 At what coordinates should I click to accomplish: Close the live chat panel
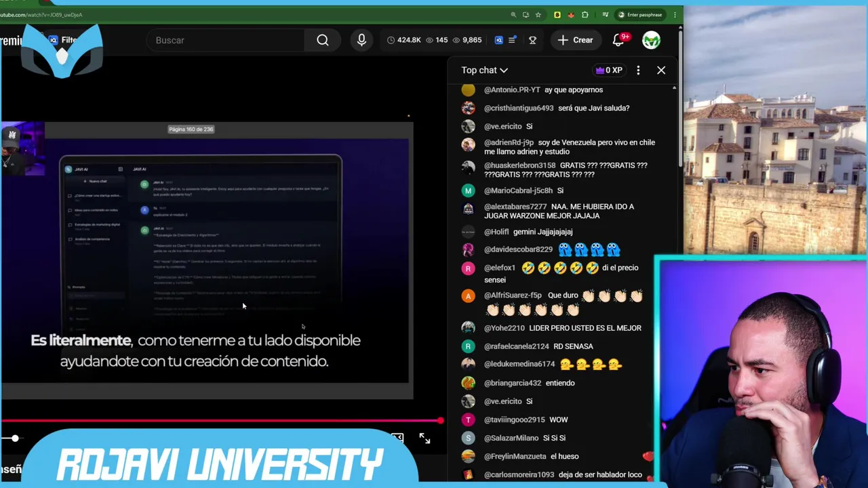tap(661, 70)
